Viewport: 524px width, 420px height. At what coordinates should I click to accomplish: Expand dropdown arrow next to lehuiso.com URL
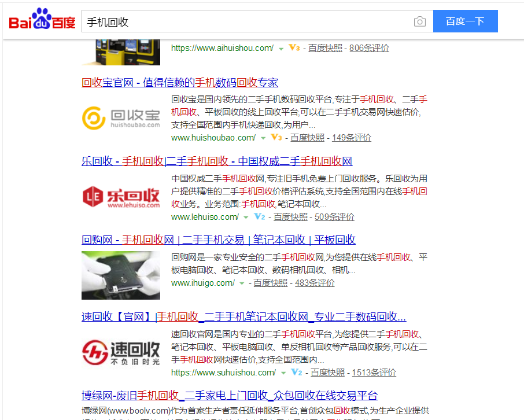click(246, 218)
